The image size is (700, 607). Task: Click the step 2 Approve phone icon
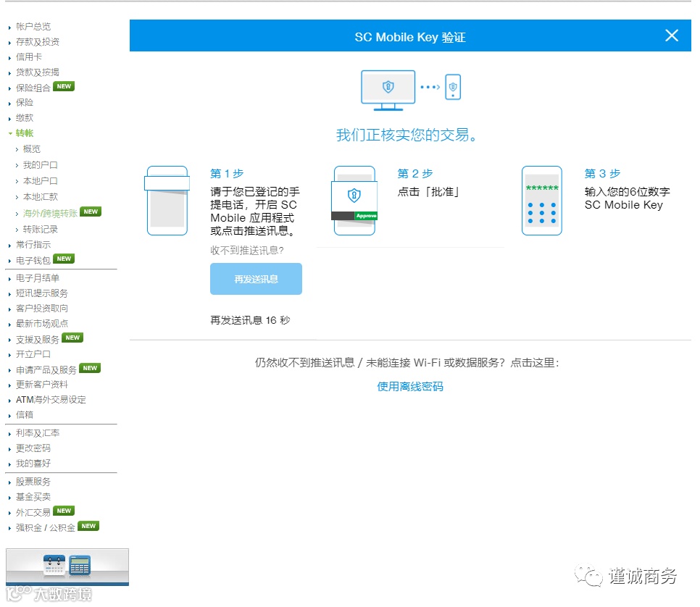click(354, 201)
